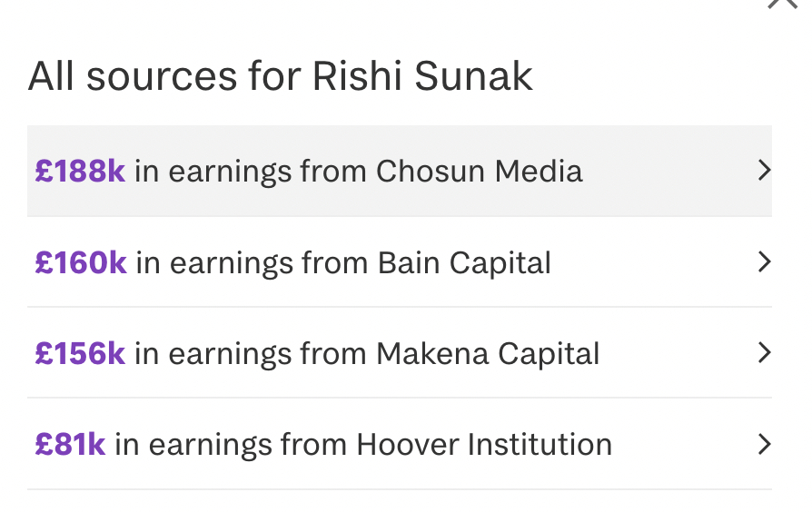812x512 pixels.
Task: Click the "All sources for Rishi Sunak" heading
Action: click(x=280, y=77)
